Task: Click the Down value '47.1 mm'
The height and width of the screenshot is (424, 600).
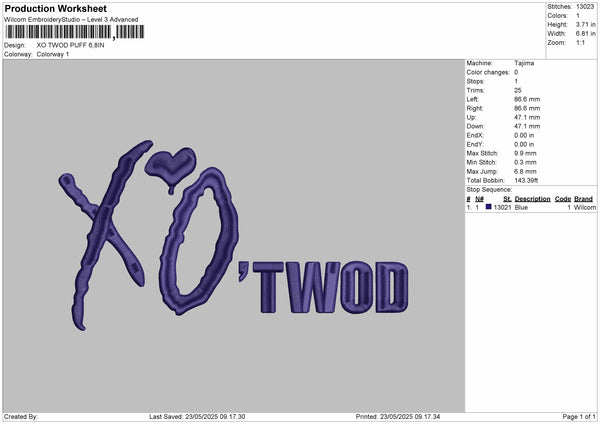Action: coord(527,126)
